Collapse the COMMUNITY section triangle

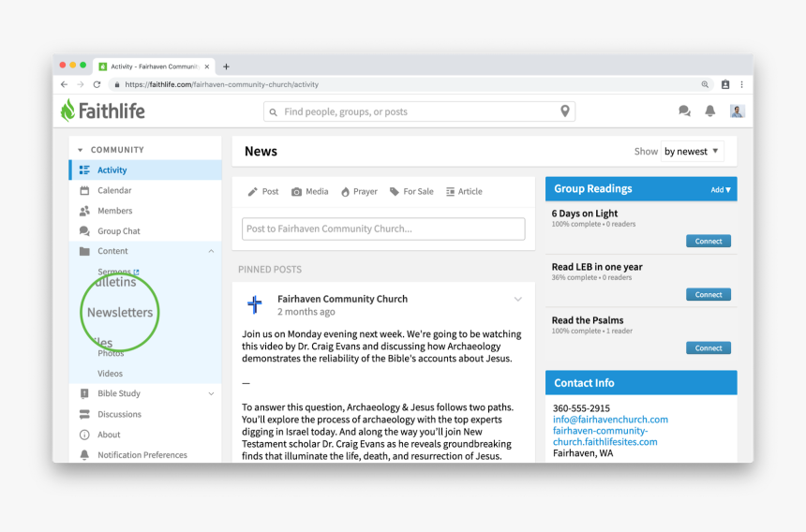click(81, 150)
